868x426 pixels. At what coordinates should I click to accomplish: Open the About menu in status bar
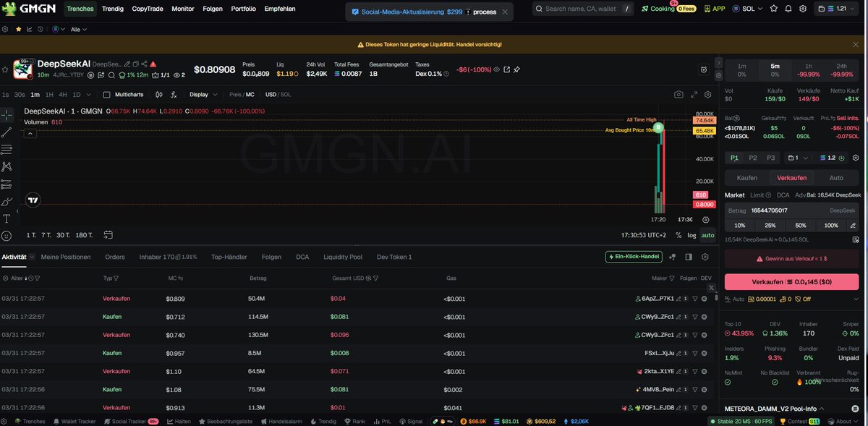pos(844,421)
